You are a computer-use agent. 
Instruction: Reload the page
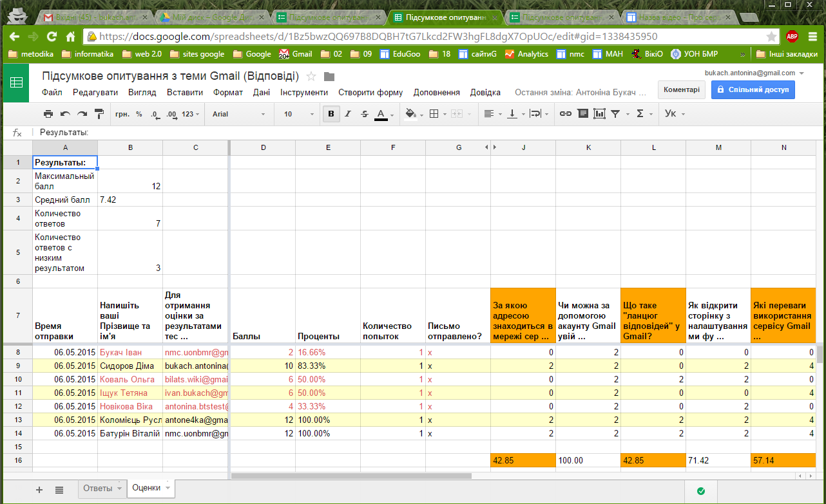point(52,37)
